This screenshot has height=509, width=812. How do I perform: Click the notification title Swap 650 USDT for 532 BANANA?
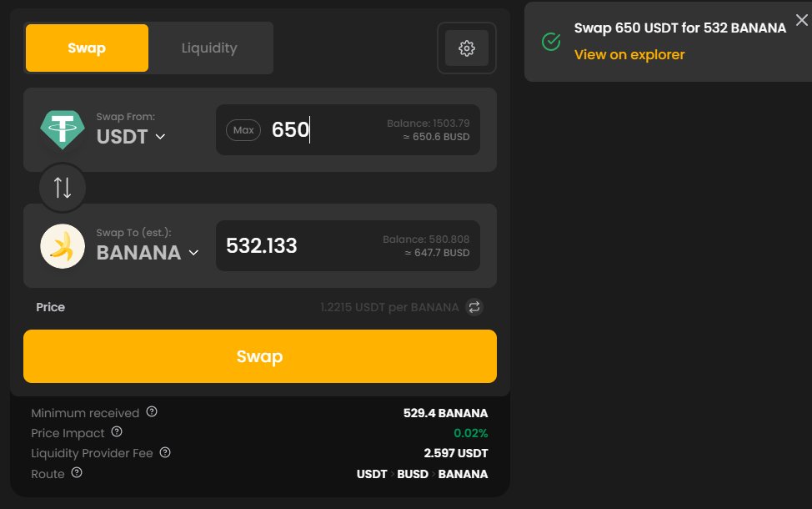[680, 28]
